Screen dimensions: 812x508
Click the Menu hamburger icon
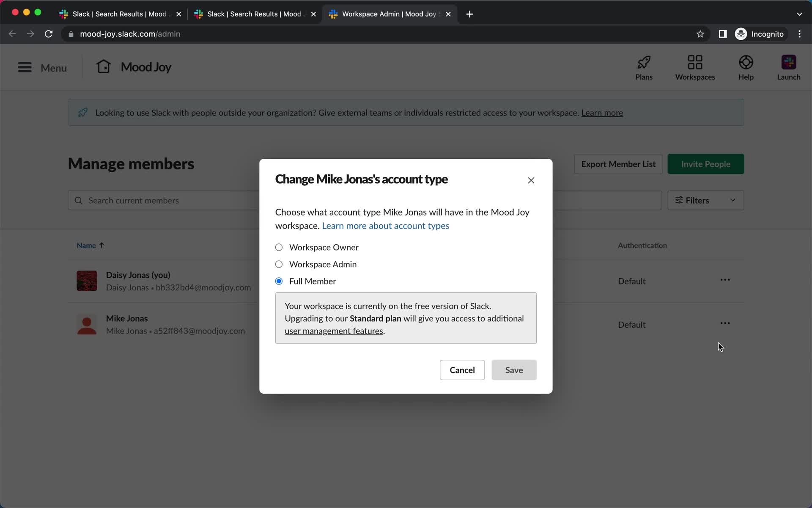[25, 67]
